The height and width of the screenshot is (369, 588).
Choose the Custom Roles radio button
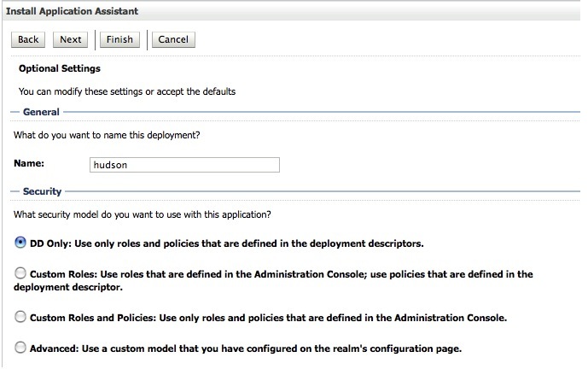coord(20,273)
